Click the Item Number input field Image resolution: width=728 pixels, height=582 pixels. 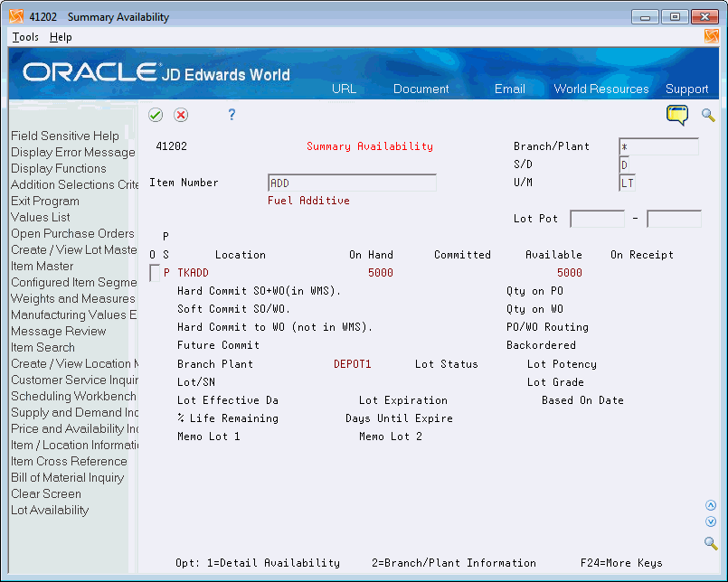click(x=352, y=183)
